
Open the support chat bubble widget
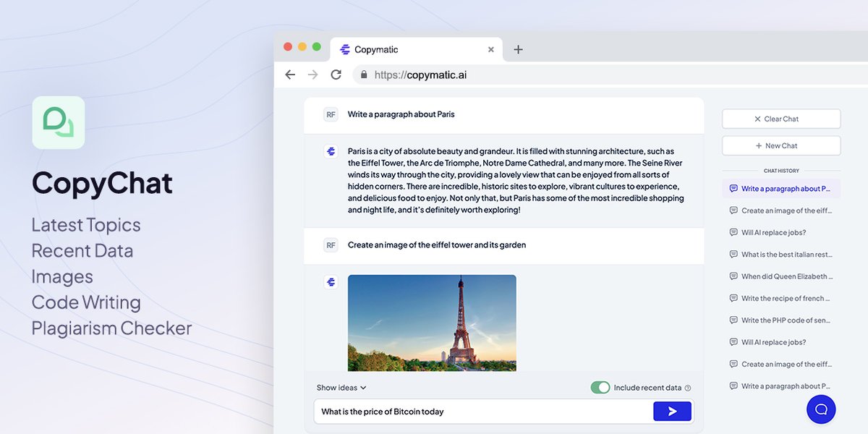pos(821,409)
